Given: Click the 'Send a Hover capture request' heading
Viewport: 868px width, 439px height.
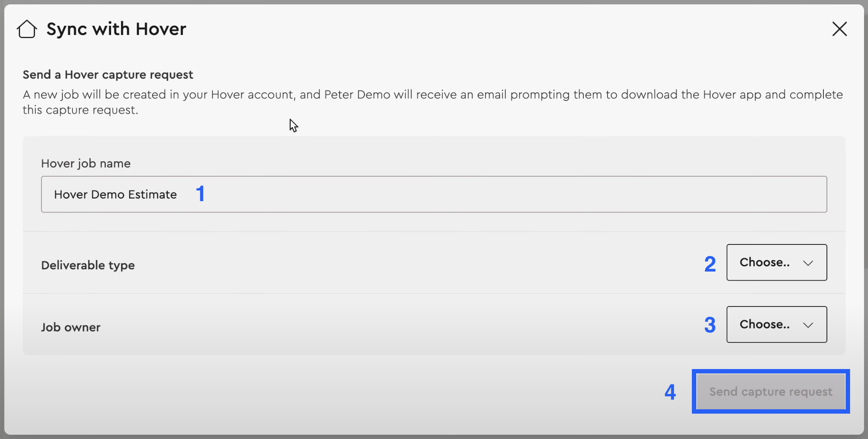Looking at the screenshot, I should tap(108, 75).
